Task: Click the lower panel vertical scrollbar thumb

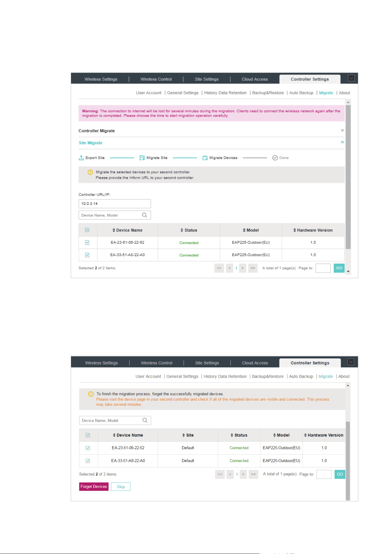Action: click(x=348, y=461)
